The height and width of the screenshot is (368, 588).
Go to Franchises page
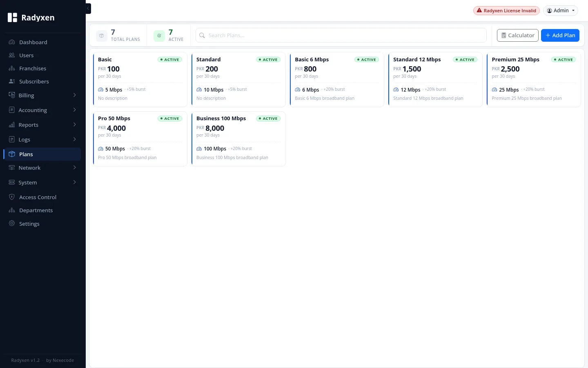click(42, 68)
